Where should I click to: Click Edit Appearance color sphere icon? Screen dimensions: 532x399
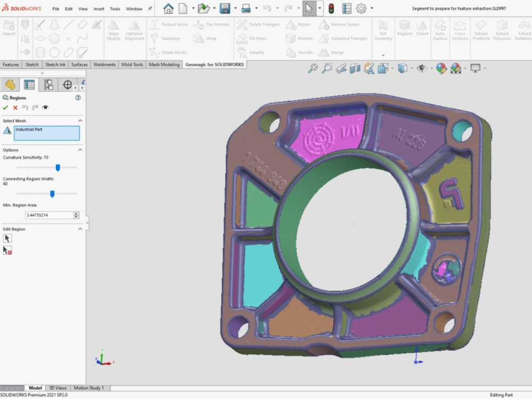pos(441,68)
